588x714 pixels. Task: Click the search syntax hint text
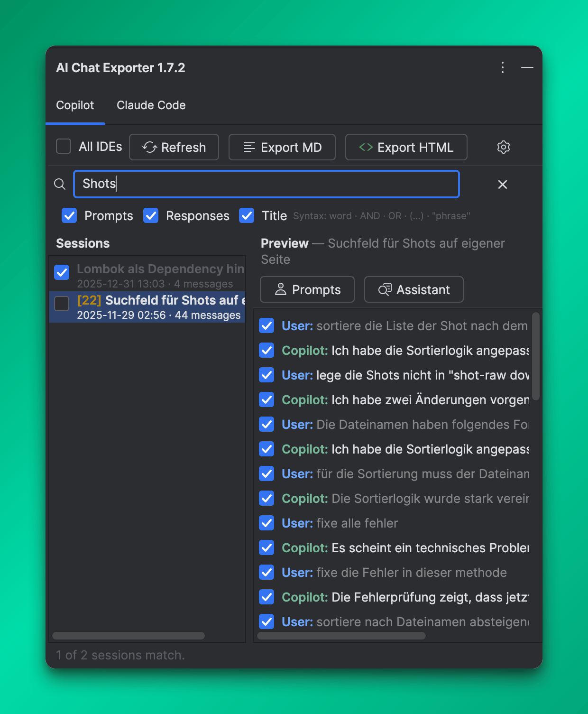tap(382, 216)
